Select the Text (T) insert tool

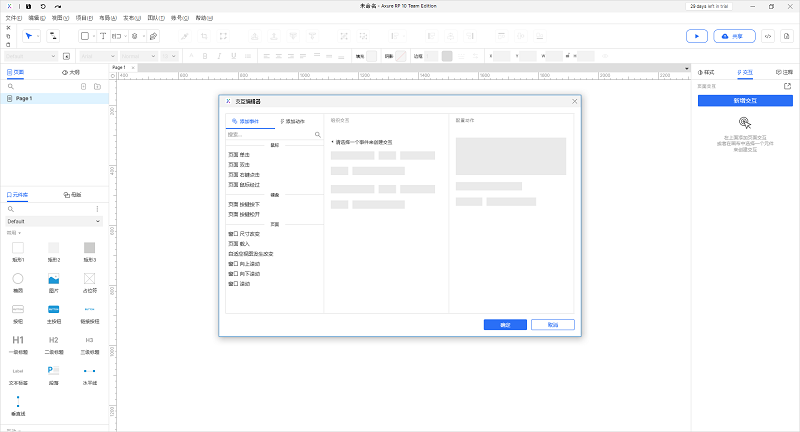point(103,36)
